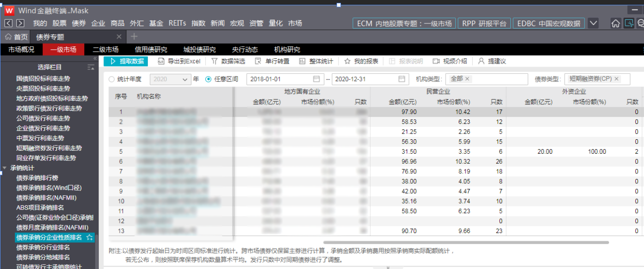The height and width of the screenshot is (269, 644).
Task: Click the screen capture icon beside the home icon
Action: coord(629,23)
